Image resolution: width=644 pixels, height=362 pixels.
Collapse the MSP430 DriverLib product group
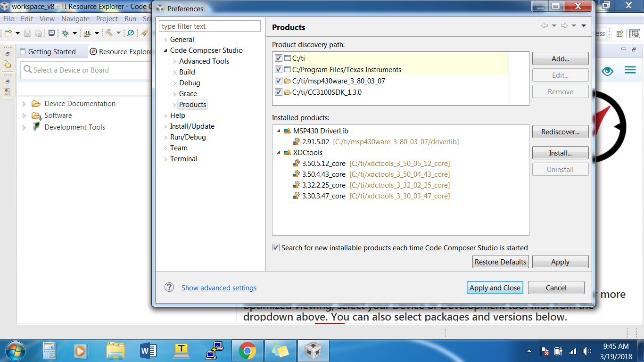(x=279, y=131)
